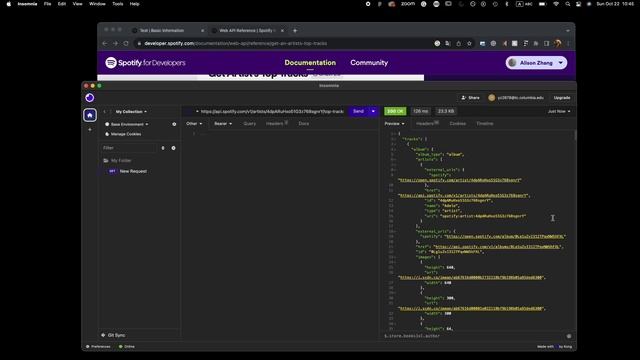Send the request with the Send button
This screenshot has height=360, width=640.
(358, 111)
